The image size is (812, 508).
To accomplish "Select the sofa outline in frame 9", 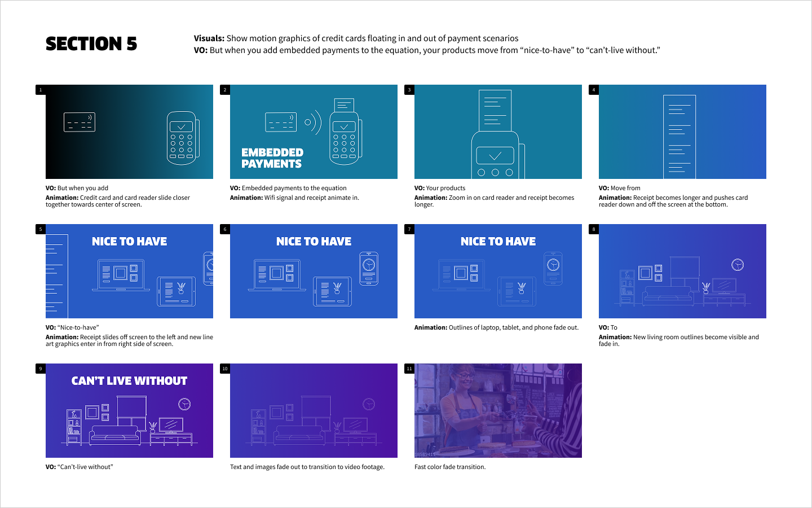I will (115, 432).
